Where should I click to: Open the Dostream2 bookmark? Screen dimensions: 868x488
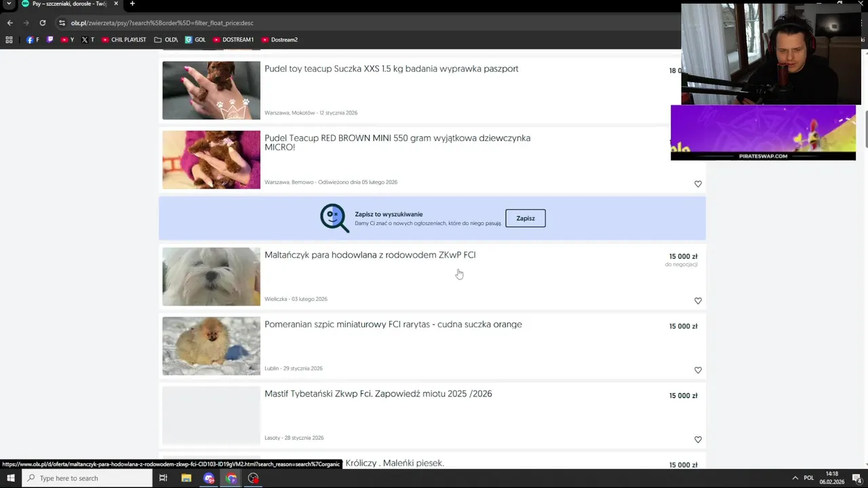(x=279, y=39)
